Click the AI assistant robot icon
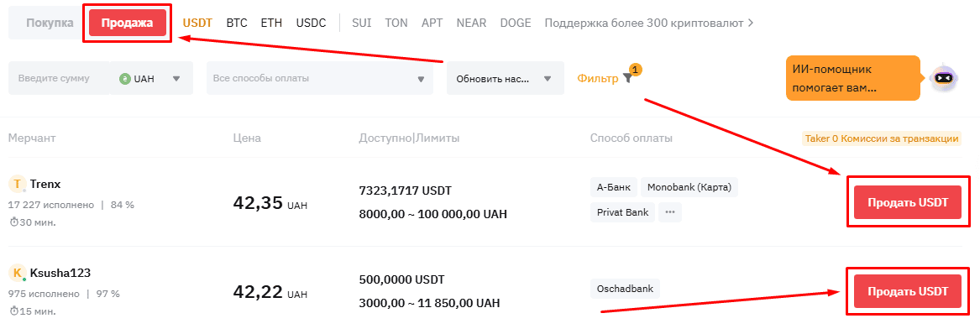Image resolution: width=980 pixels, height=334 pixels. point(943,78)
